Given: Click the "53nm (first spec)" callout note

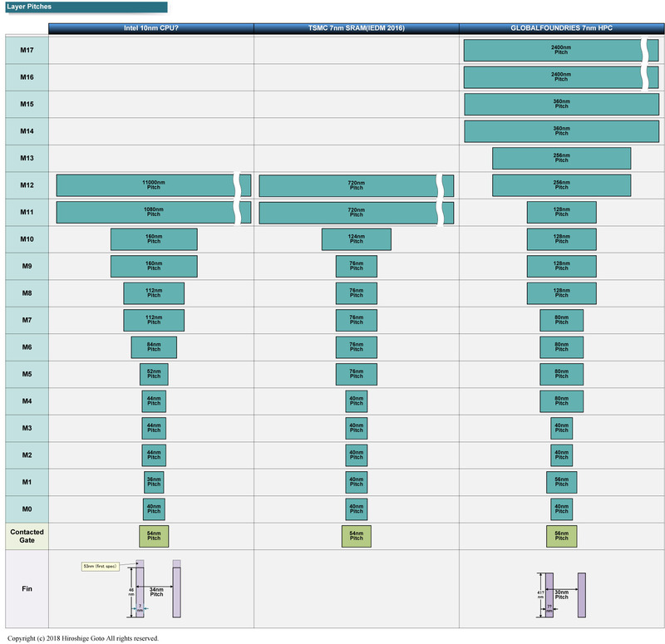Looking at the screenshot, I should (x=100, y=567).
